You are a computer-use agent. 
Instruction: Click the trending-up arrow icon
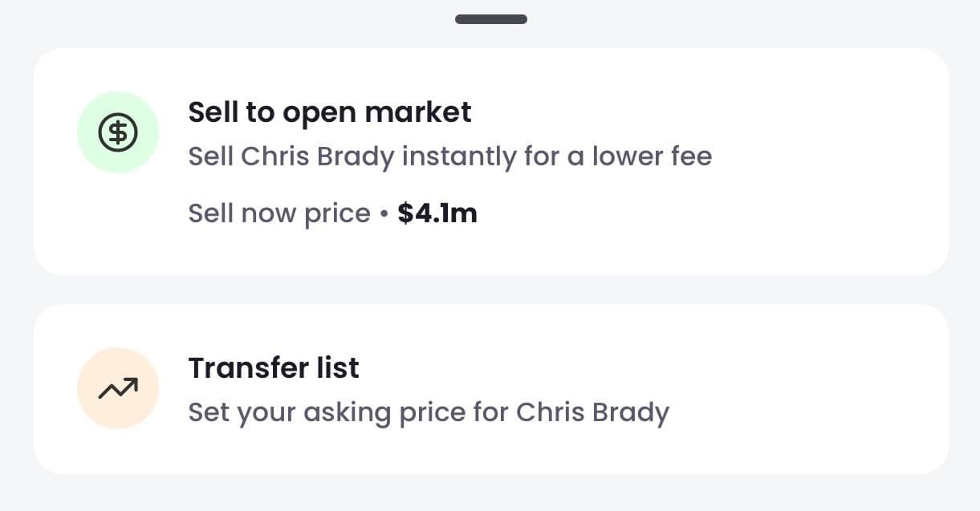point(118,388)
